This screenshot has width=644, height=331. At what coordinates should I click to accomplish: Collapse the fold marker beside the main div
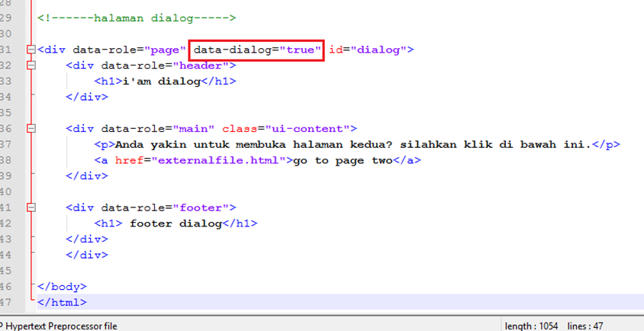coord(31,129)
